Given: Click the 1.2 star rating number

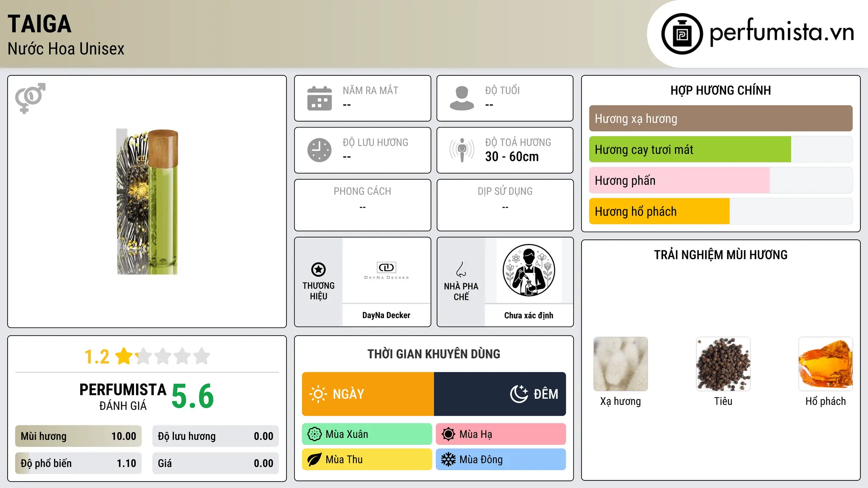Looking at the screenshot, I should point(97,357).
